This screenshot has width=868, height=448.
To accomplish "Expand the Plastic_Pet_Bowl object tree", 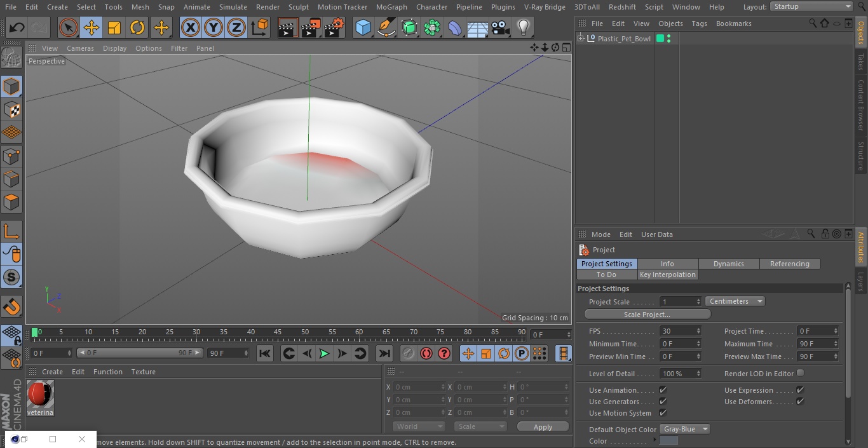I will (x=580, y=39).
